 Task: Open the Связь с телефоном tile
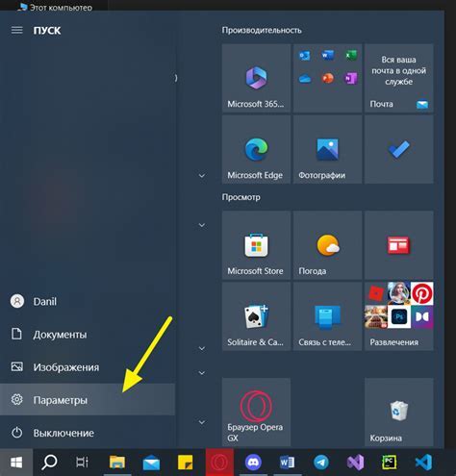click(x=327, y=316)
